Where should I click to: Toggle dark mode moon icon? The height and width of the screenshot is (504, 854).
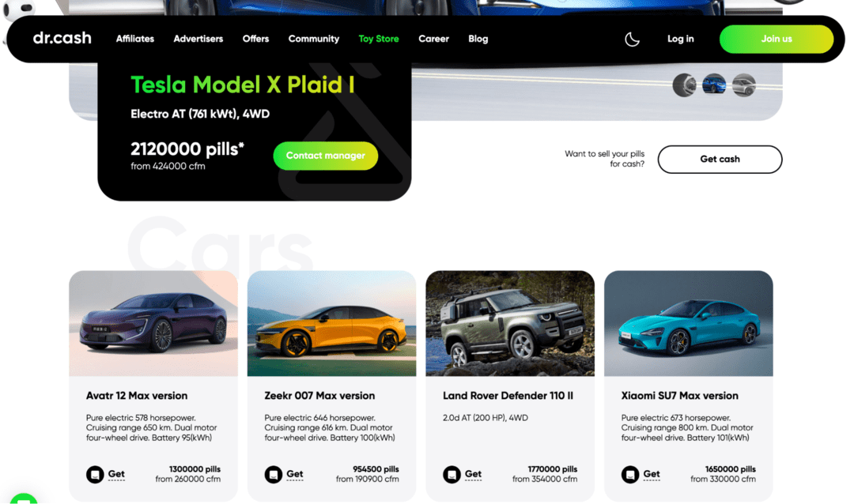coord(632,39)
